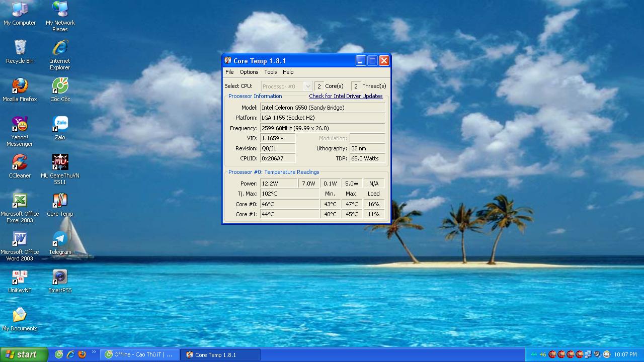Image resolution: width=644 pixels, height=362 pixels.
Task: Click the Power value 12.2W
Action: pyautogui.click(x=279, y=184)
